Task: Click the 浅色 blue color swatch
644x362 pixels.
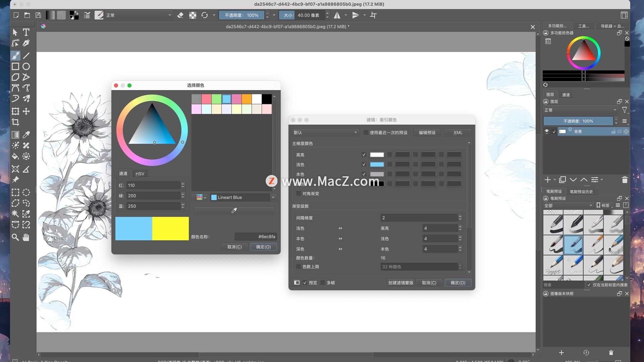Action: [x=377, y=165]
